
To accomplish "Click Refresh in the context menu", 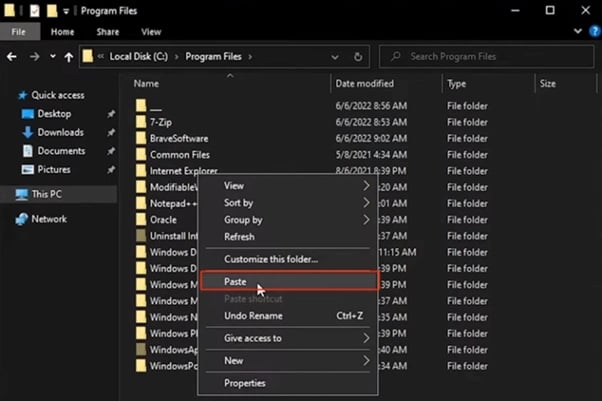I will pos(240,237).
